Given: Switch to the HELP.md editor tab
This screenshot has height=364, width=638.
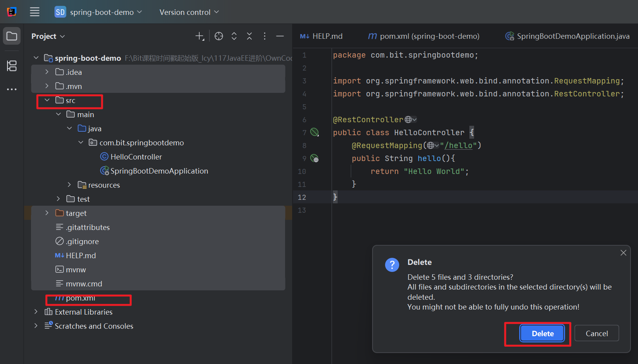Looking at the screenshot, I should click(322, 36).
